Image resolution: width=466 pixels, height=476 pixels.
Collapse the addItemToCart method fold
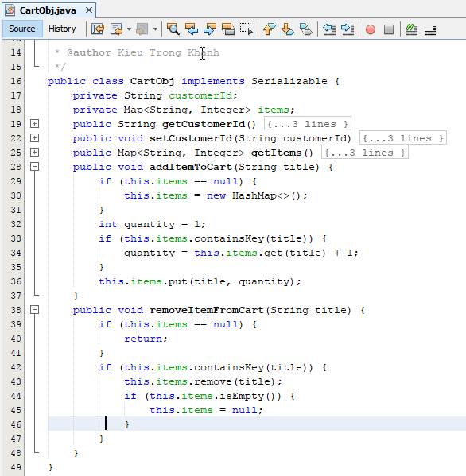(x=35, y=166)
